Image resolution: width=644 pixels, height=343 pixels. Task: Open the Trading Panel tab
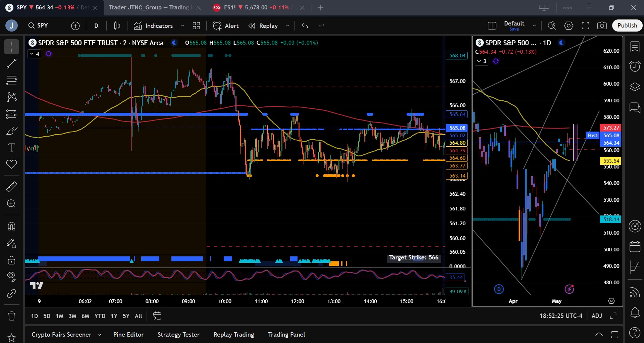286,335
